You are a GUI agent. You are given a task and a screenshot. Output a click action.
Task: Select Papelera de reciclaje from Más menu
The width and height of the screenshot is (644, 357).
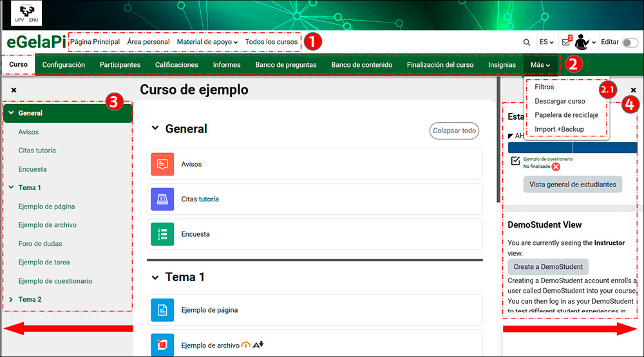point(566,115)
